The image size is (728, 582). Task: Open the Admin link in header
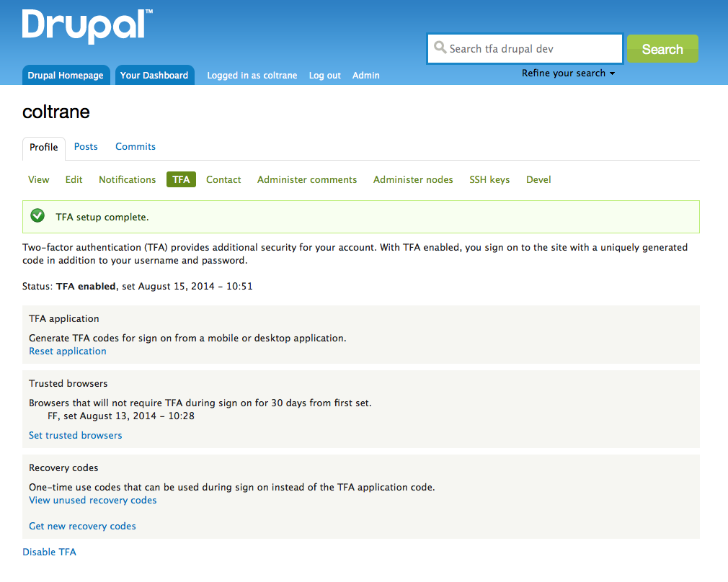(365, 75)
